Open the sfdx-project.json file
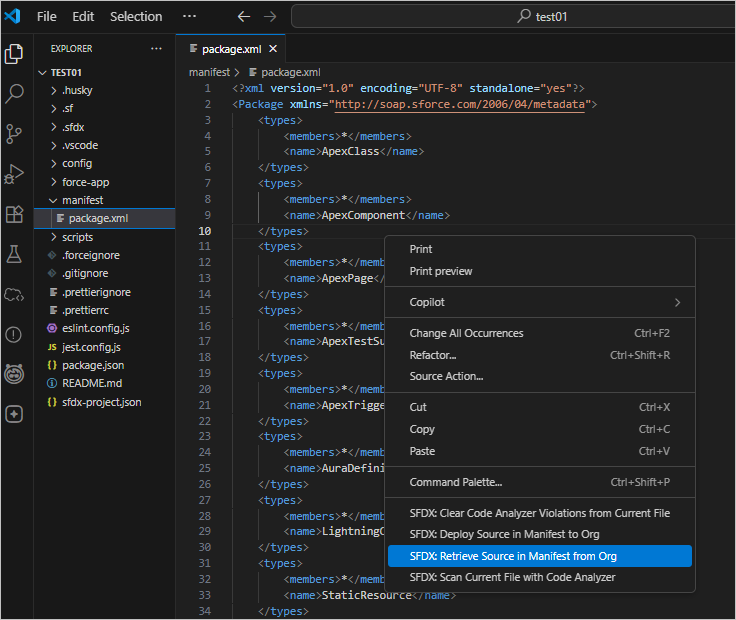The width and height of the screenshot is (736, 620). [x=104, y=403]
